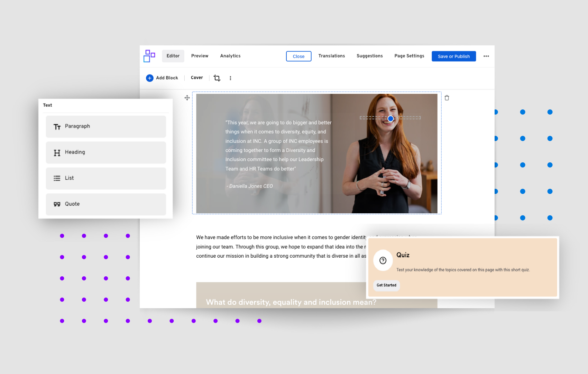Open the Add Block plus icon

[x=149, y=78]
